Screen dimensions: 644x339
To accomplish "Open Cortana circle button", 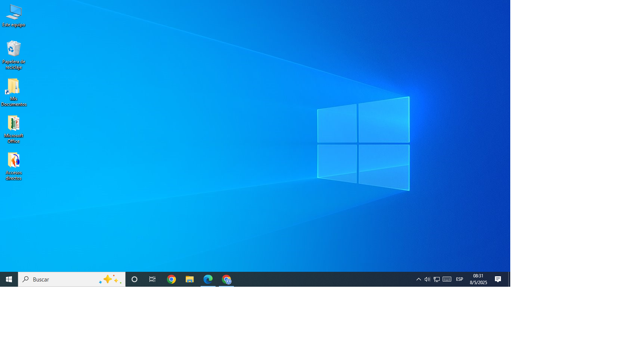I will pos(134,279).
